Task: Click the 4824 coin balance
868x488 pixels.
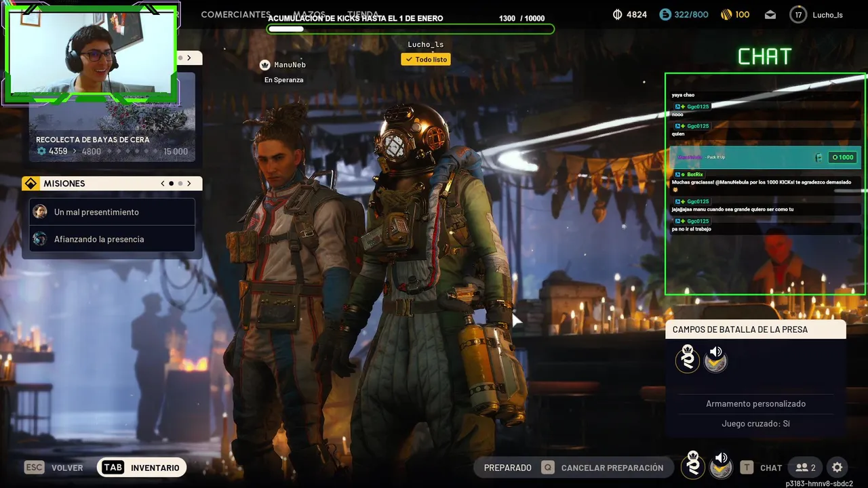Action: click(x=637, y=14)
